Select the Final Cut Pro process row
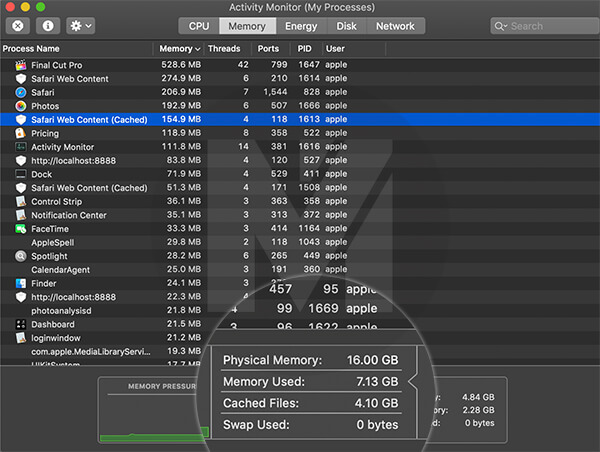Screen dimensions: 600x452 [x=300, y=65]
